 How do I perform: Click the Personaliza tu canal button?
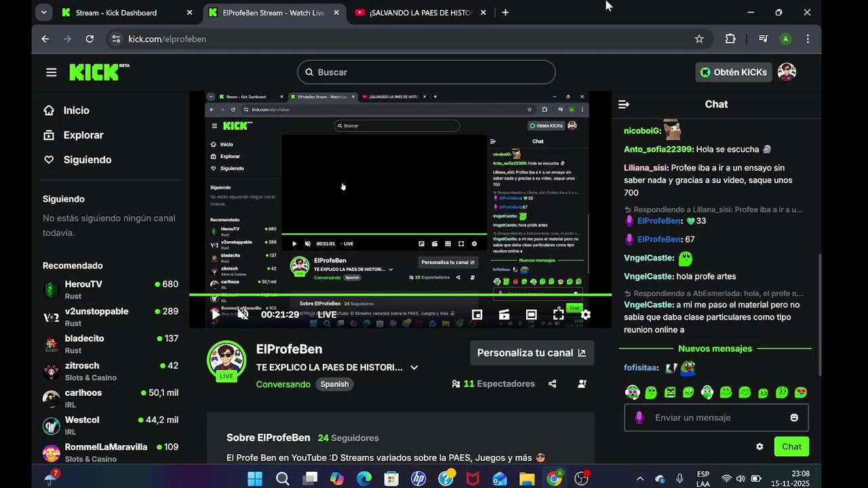click(x=532, y=352)
